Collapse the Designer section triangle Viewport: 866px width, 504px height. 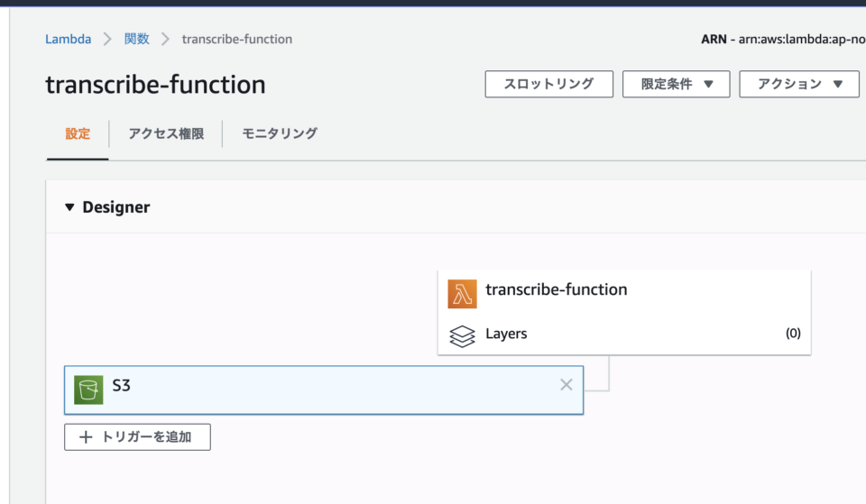[69, 207]
